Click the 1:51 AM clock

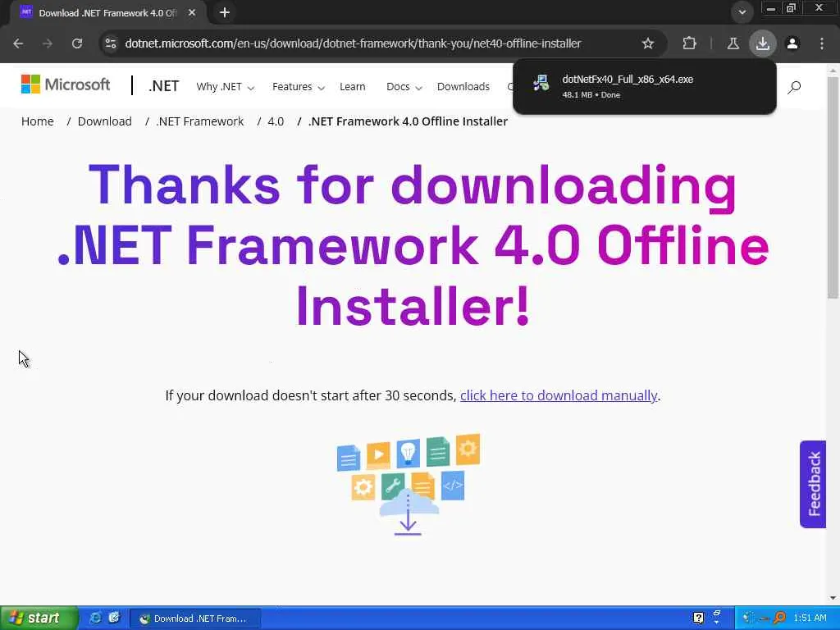tap(810, 619)
